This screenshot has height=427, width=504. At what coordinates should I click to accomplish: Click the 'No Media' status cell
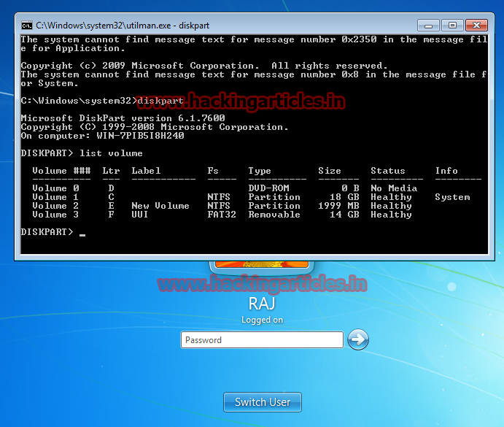click(x=394, y=188)
